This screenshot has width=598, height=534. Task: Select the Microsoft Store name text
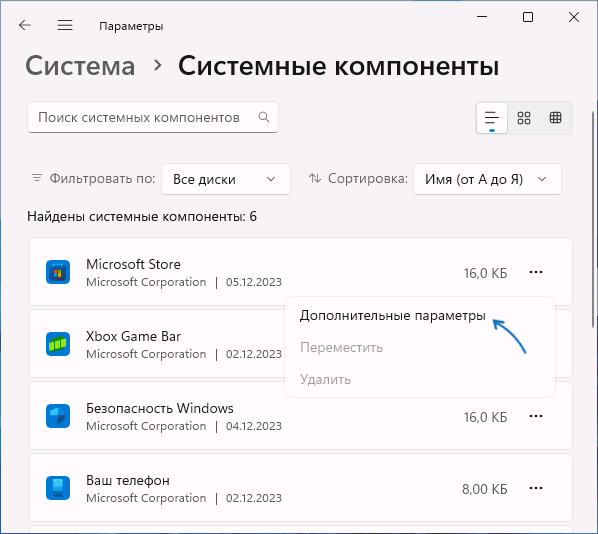pyautogui.click(x=133, y=264)
